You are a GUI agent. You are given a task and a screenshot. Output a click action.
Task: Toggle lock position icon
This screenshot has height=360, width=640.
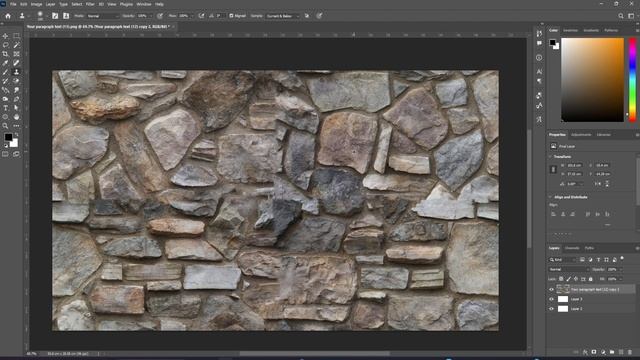(x=576, y=279)
